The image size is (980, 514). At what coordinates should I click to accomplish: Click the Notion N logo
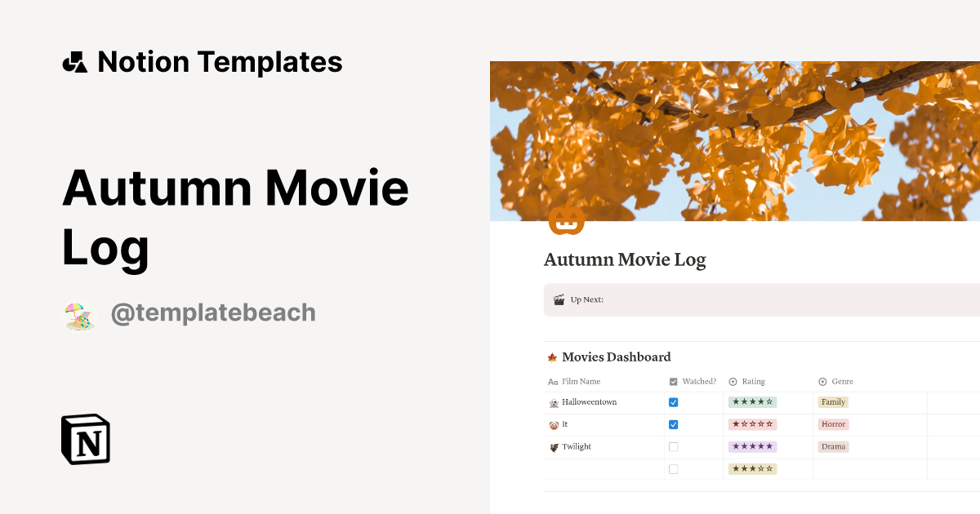85,440
